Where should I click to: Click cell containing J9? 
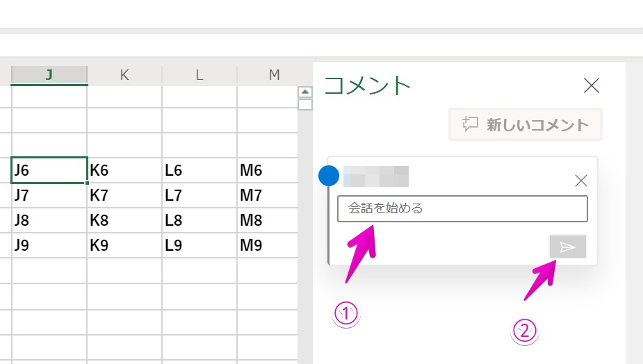49,245
